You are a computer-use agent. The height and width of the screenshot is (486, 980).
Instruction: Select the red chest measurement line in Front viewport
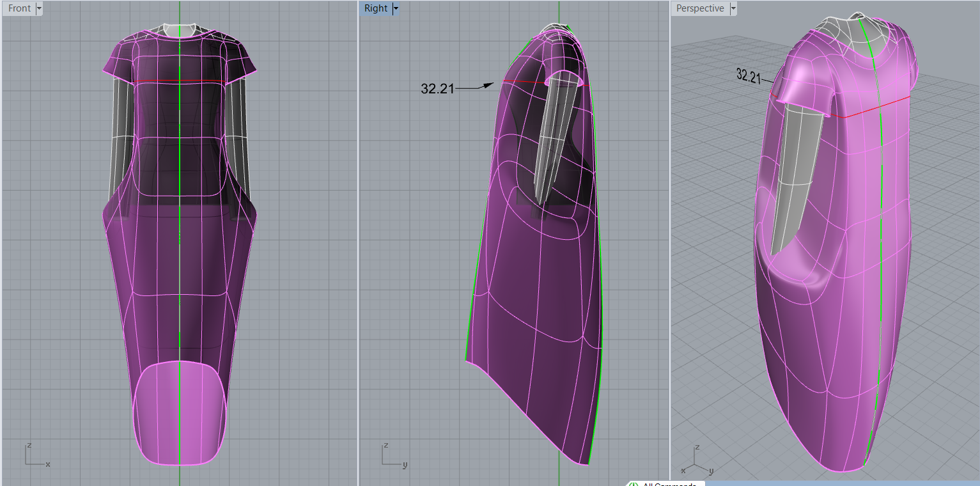pyautogui.click(x=180, y=82)
